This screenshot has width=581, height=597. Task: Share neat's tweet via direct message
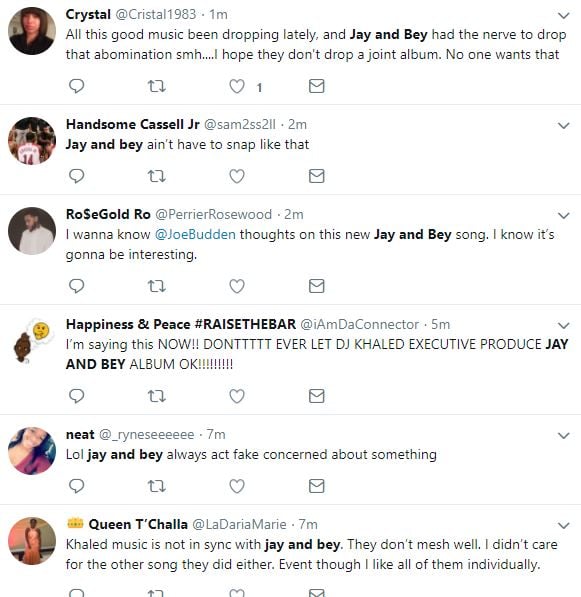(316, 486)
